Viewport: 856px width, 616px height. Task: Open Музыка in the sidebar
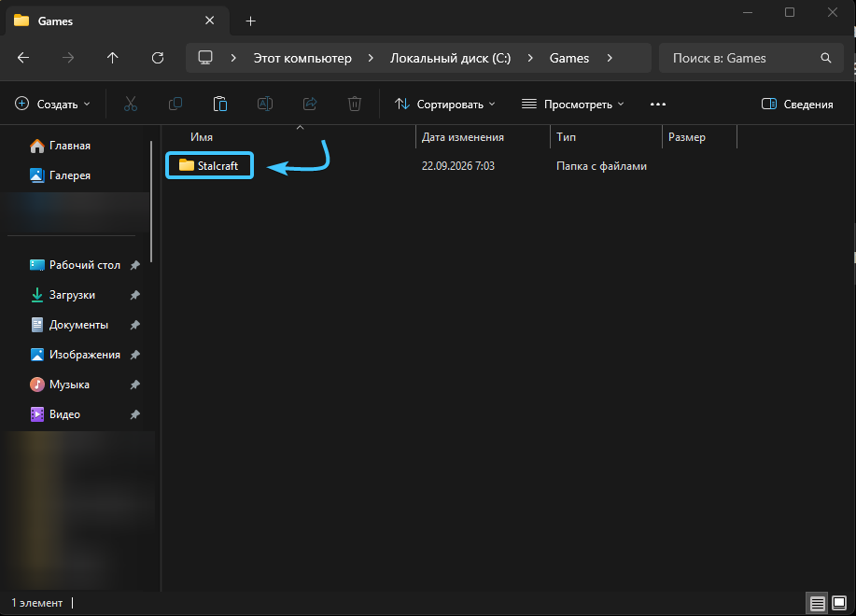tap(60, 385)
